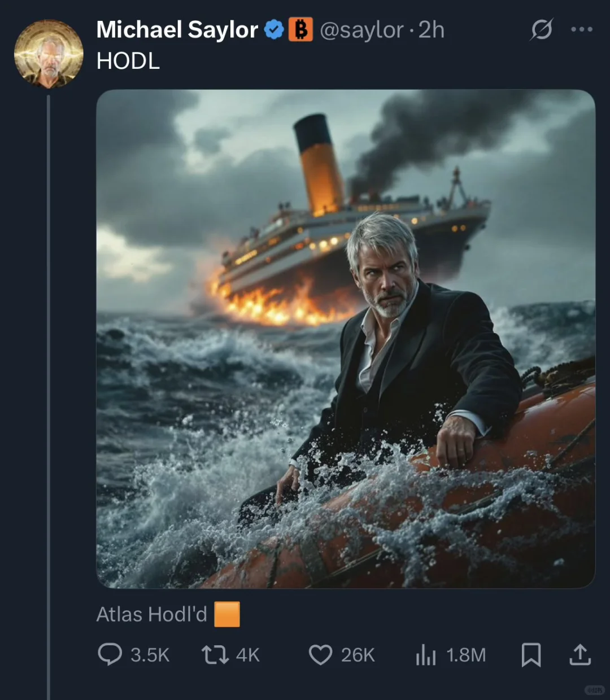Click the 3.5K replies count

pos(150,655)
